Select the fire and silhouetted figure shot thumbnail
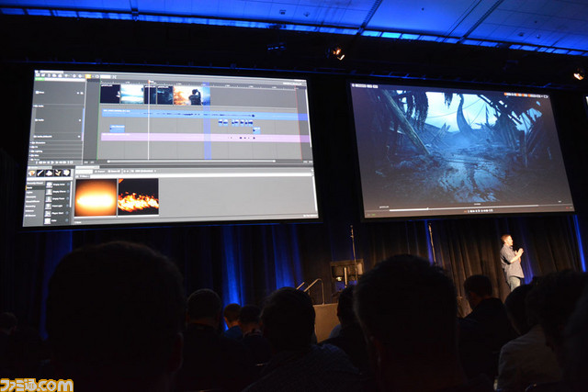This screenshot has height=392, width=588. [192, 95]
